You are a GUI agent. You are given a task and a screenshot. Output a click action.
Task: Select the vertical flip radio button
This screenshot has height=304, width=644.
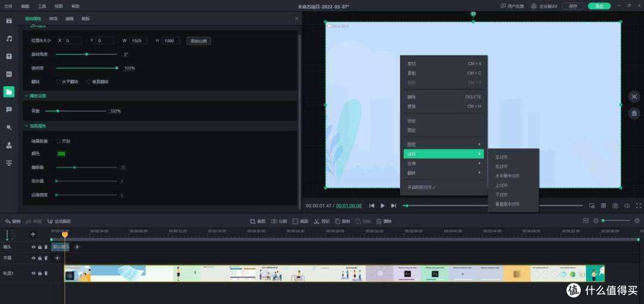(x=89, y=82)
